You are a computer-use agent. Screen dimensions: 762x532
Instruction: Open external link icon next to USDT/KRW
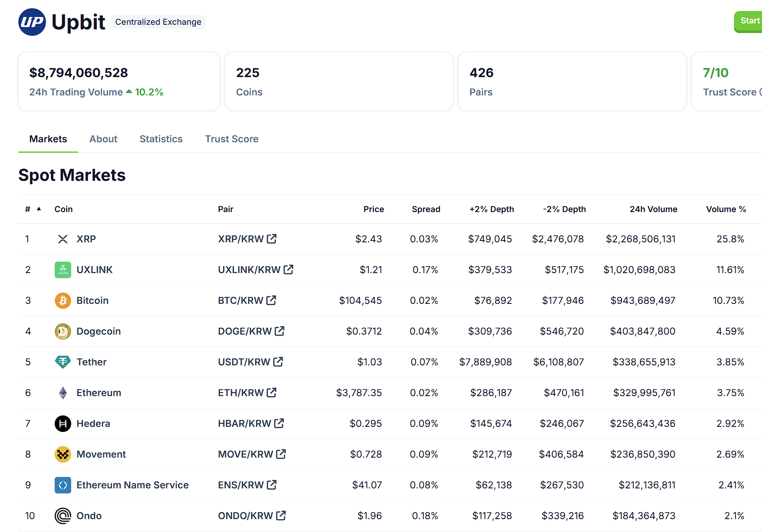tap(278, 362)
